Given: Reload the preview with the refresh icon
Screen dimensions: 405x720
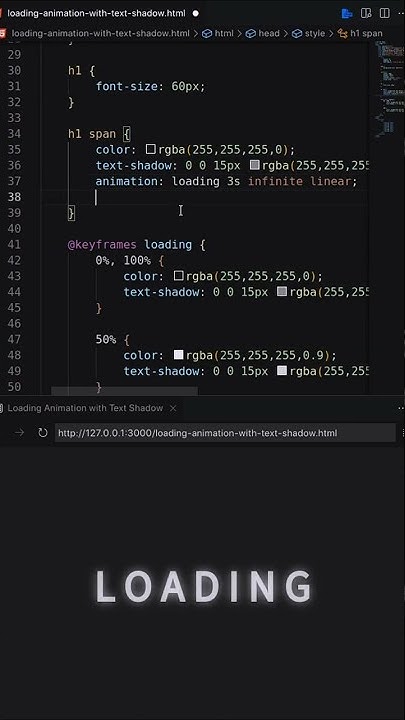Looking at the screenshot, I should click(x=43, y=433).
